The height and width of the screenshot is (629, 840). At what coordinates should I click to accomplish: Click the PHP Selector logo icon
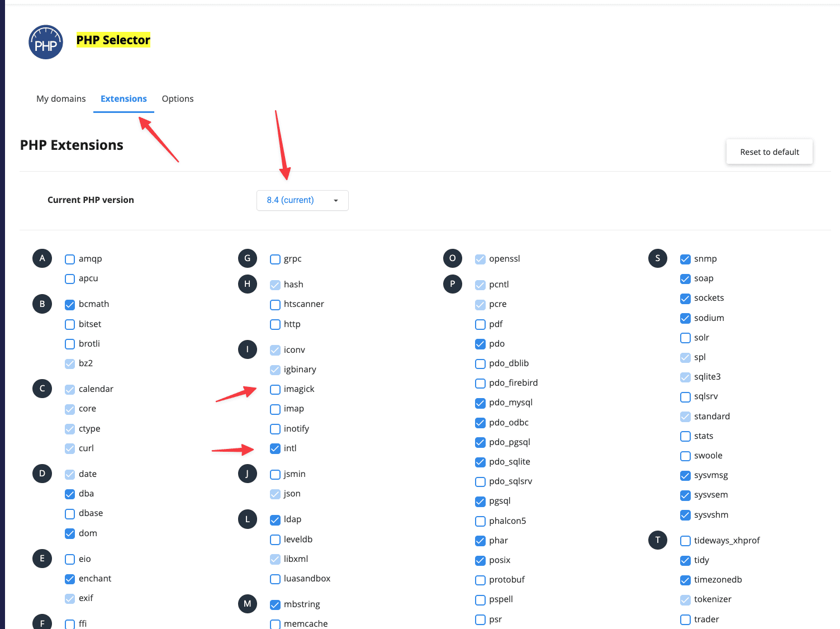46,42
